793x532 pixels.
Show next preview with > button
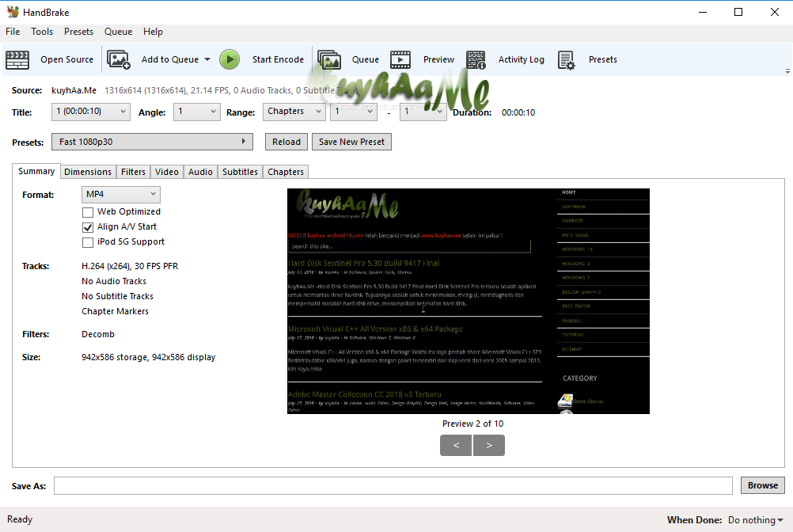(x=489, y=445)
